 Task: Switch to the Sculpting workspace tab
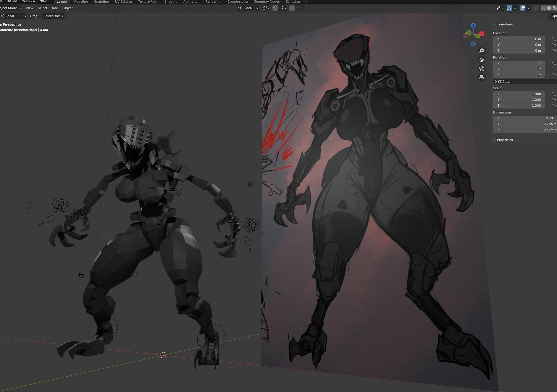[101, 2]
